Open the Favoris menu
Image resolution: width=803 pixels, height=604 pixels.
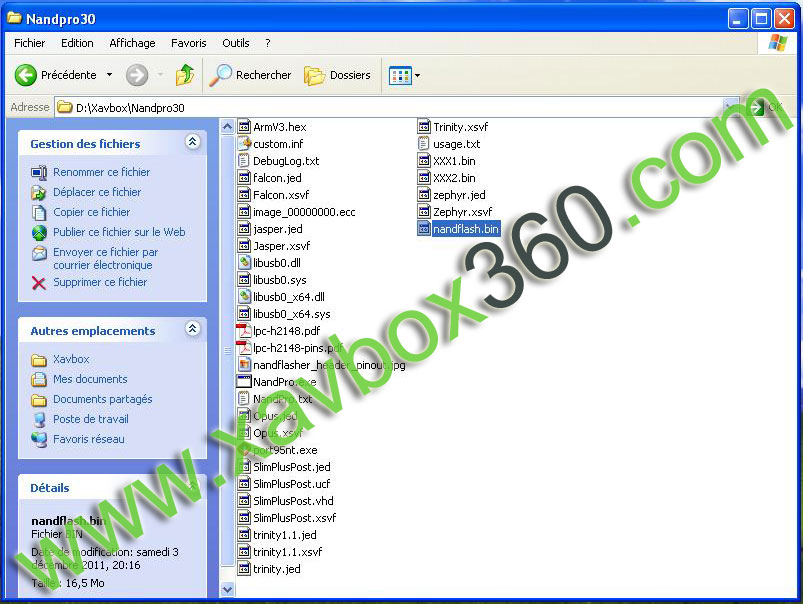(x=188, y=43)
